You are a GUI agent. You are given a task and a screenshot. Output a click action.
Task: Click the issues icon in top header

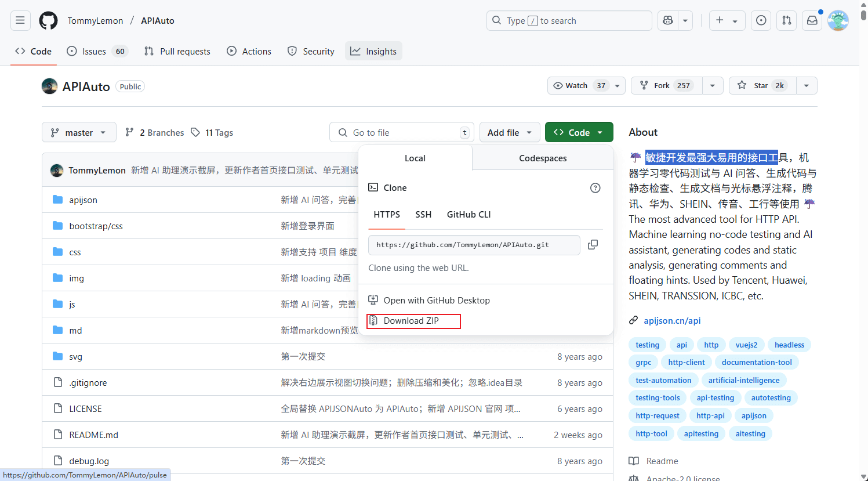click(761, 21)
